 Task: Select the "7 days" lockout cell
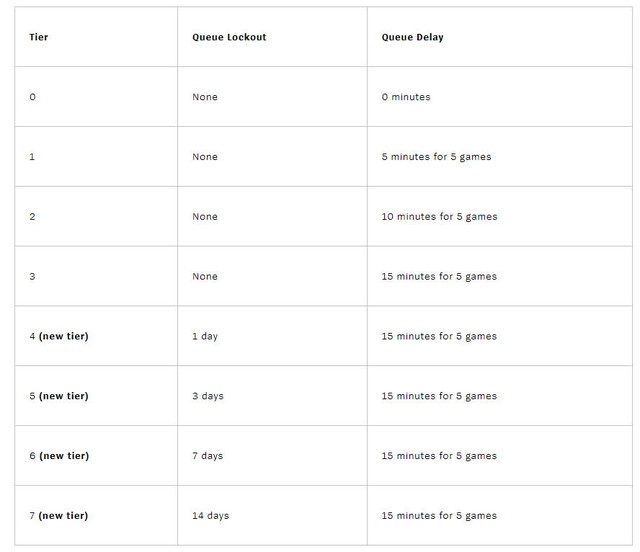click(x=208, y=456)
